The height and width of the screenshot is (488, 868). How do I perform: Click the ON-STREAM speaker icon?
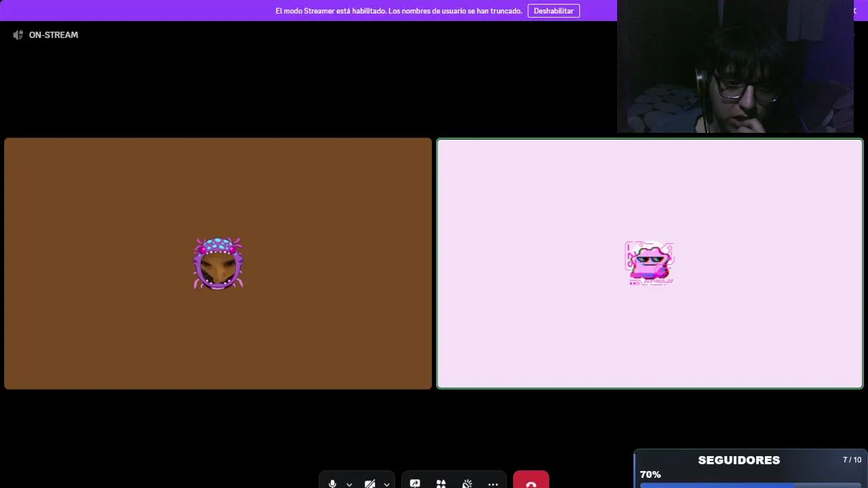(18, 35)
